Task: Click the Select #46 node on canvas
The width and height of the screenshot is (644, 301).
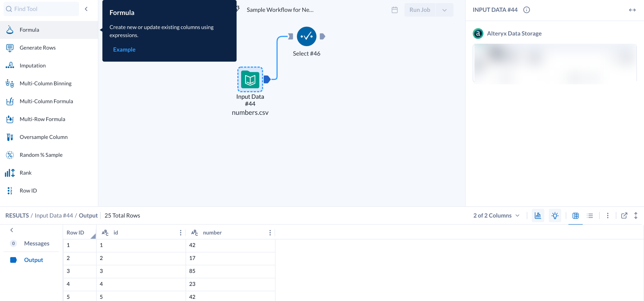Action: [306, 36]
